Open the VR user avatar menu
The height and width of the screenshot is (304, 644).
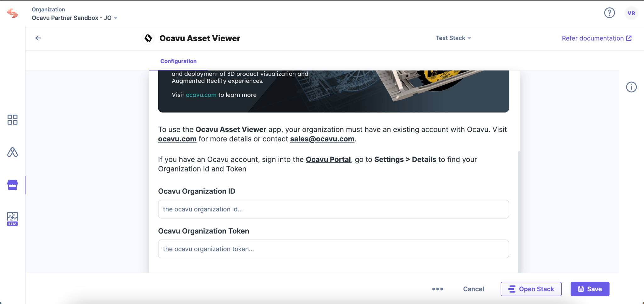(x=631, y=13)
